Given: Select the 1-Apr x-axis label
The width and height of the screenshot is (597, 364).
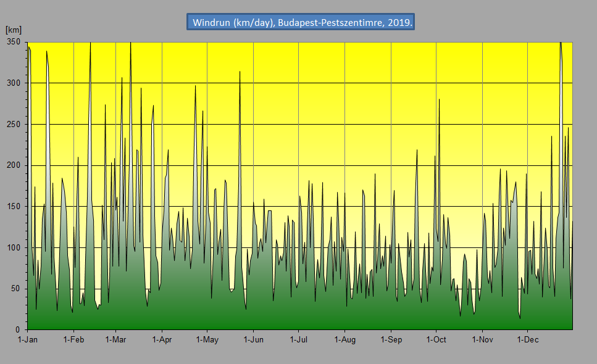Looking at the screenshot, I should (162, 339).
